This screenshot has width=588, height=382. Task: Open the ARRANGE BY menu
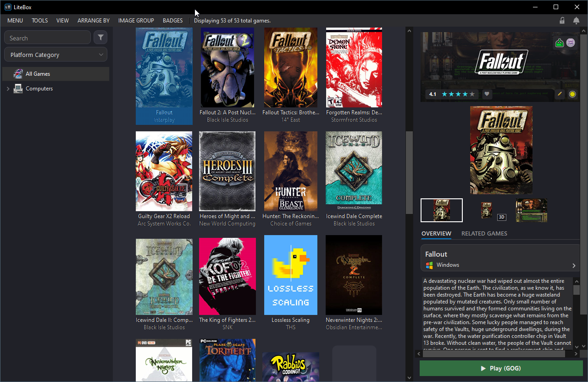click(x=94, y=21)
